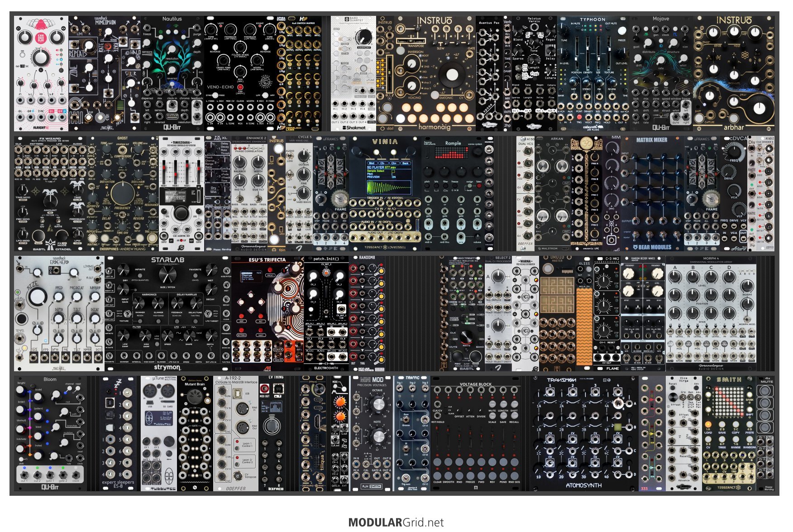Click the patch.Init() module
This screenshot has width=793, height=532.
pyautogui.click(x=326, y=313)
